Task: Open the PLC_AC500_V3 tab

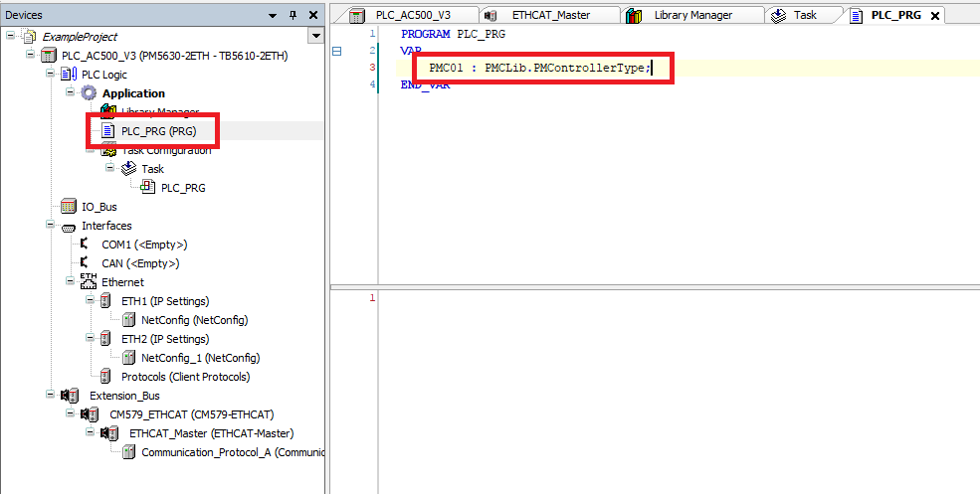Action: tap(411, 16)
